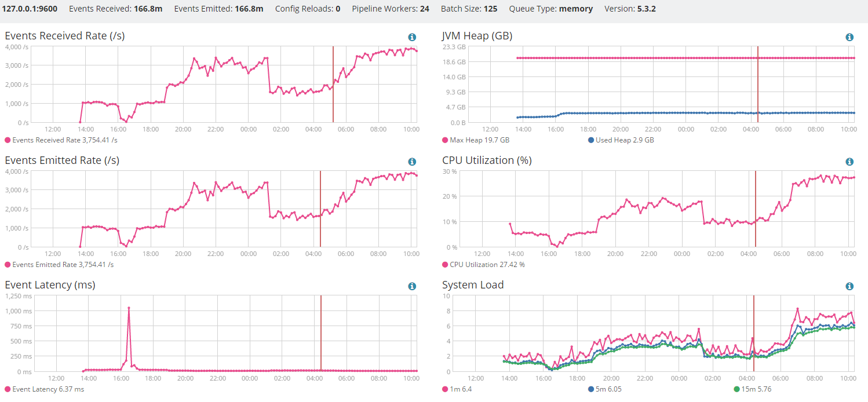Click the red marker in JVM Heap chart
Screen dimensions: 868x402
(758, 85)
